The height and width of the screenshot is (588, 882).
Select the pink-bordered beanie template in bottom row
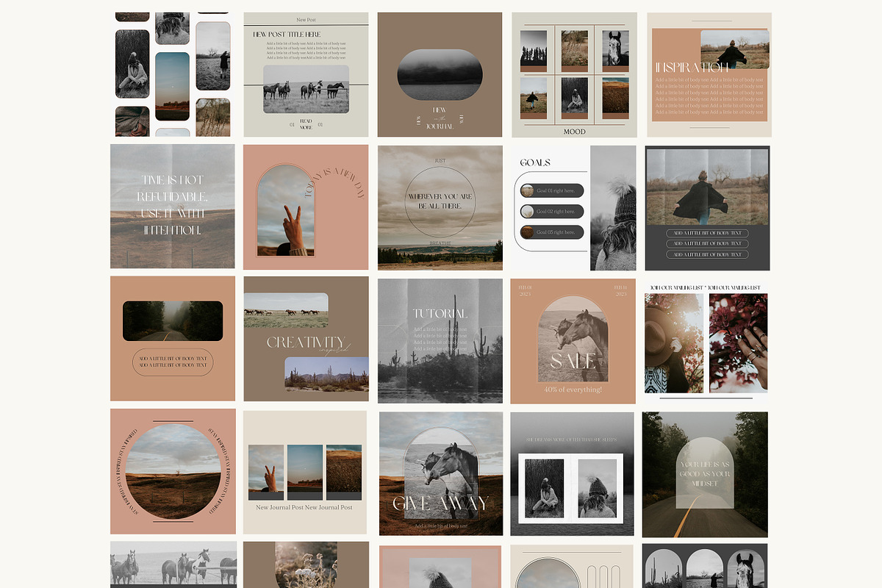[440, 567]
